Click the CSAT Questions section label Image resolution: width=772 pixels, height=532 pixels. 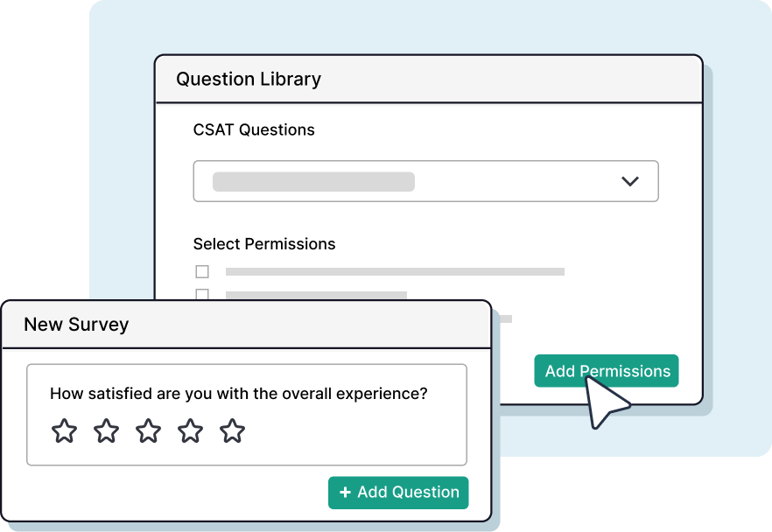point(254,129)
